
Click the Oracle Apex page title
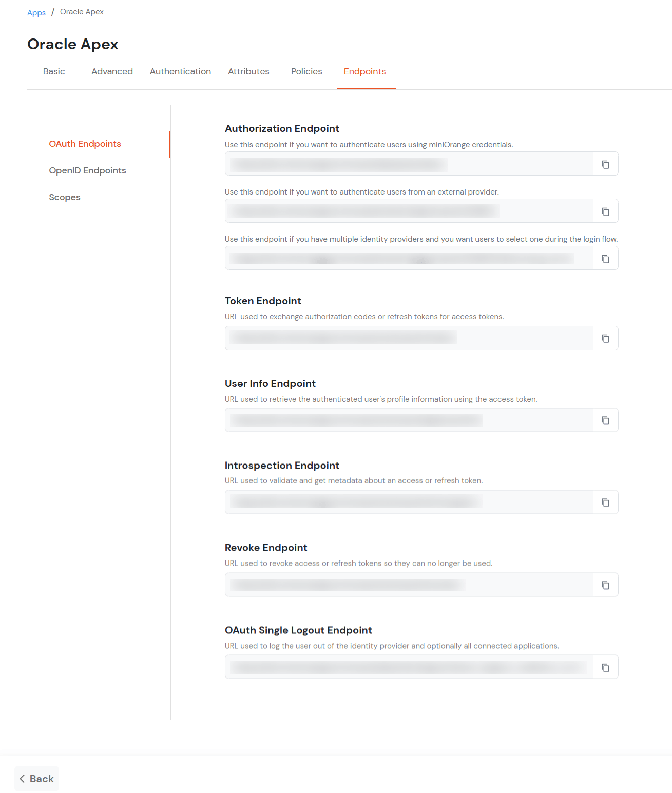click(73, 44)
